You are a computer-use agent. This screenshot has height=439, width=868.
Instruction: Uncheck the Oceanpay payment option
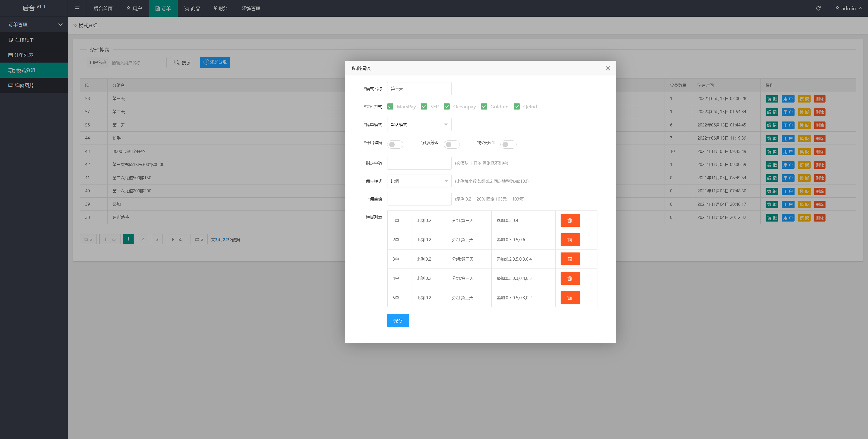click(447, 107)
